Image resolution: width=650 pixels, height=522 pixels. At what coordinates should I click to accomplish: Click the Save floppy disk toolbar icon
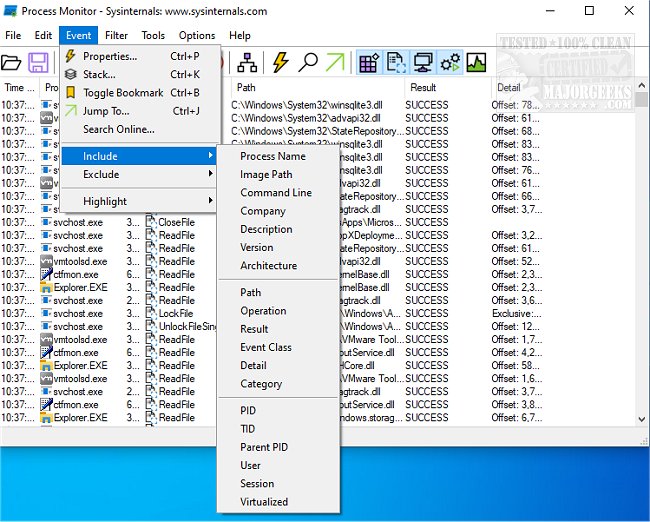click(x=39, y=63)
